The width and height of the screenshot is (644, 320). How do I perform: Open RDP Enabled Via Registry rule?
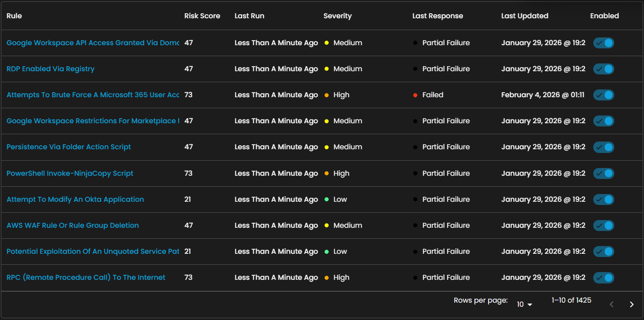(x=50, y=69)
